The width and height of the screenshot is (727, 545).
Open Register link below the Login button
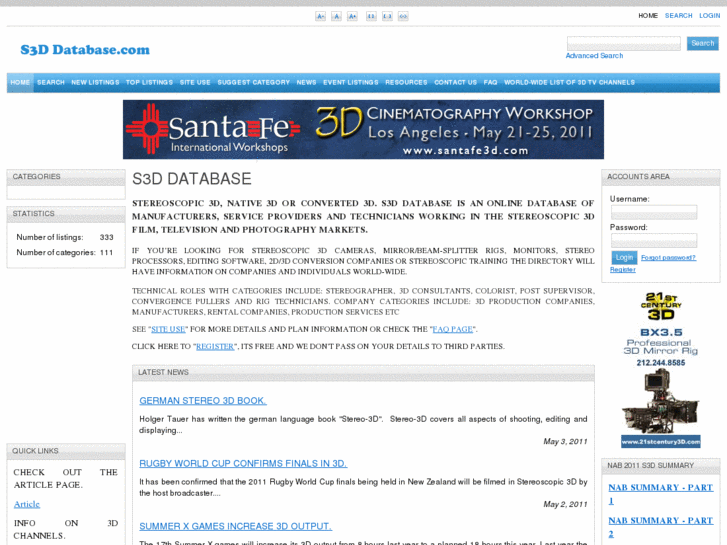coord(623,270)
